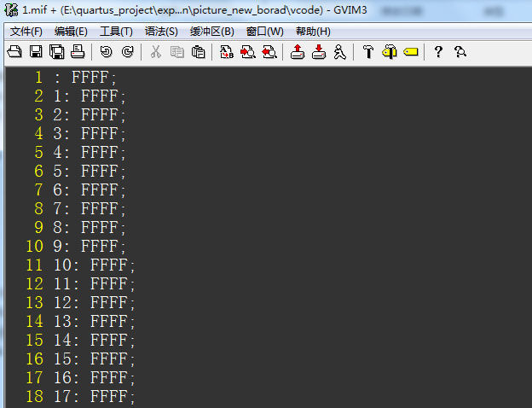Click the yellow line number 18

[35, 396]
